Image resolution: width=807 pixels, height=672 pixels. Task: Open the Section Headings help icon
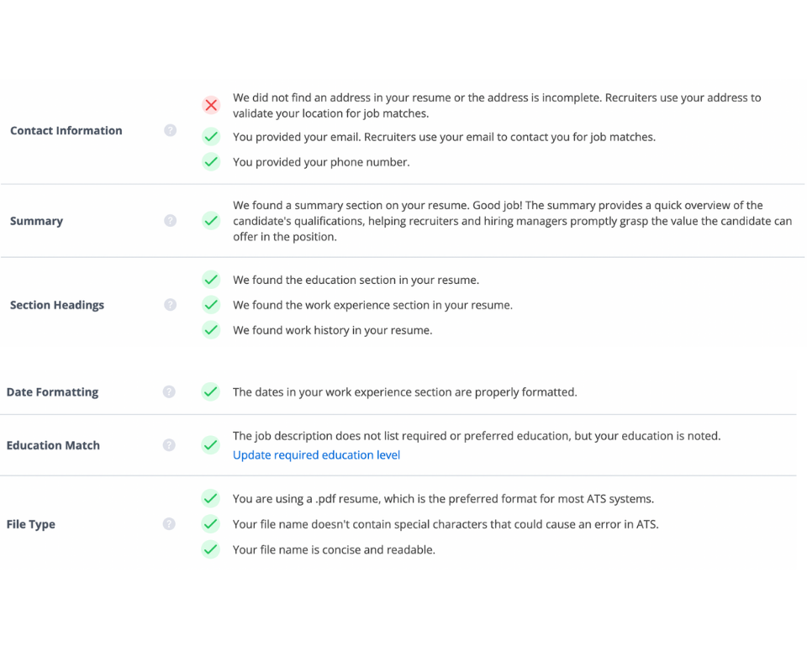[170, 304]
